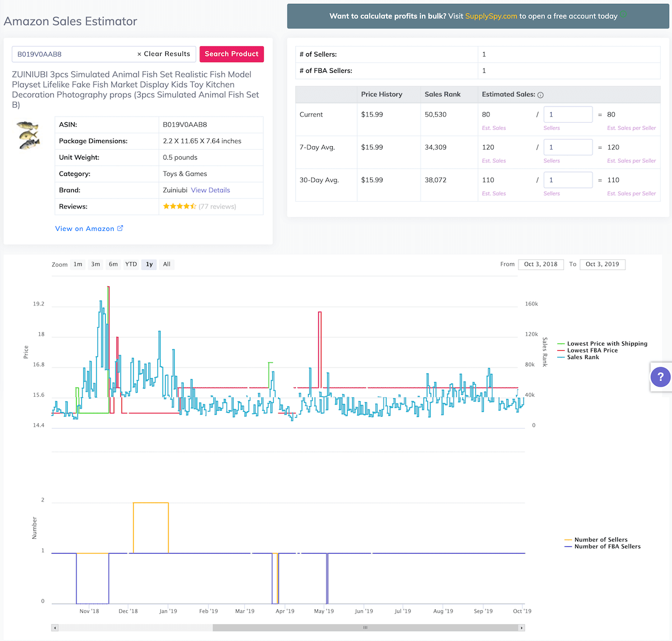672x641 pixels.
Task: Toggle Lowest Price with Shipping legend series
Action: tap(603, 343)
